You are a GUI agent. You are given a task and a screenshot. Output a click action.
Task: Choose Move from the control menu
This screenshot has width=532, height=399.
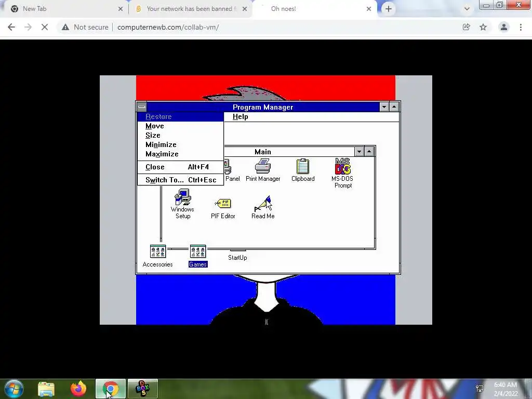pyautogui.click(x=180, y=126)
